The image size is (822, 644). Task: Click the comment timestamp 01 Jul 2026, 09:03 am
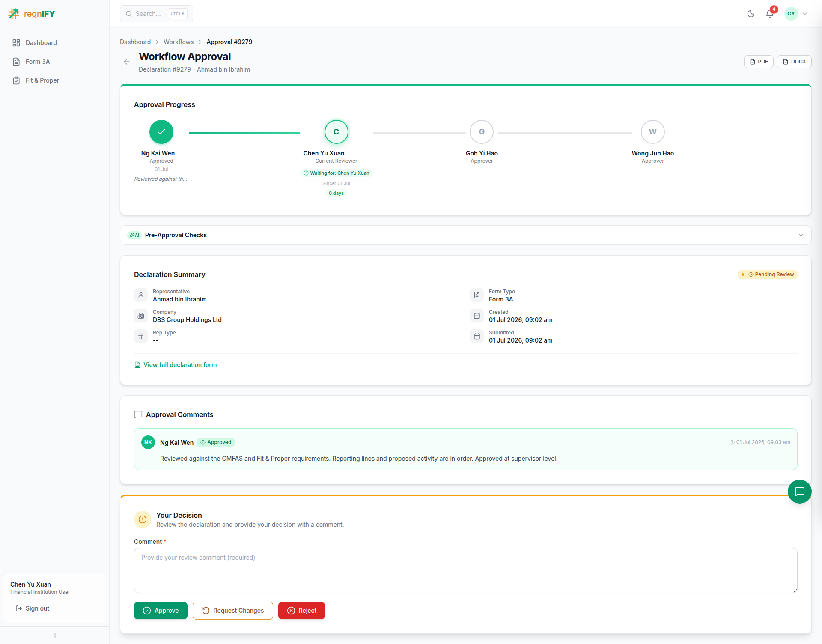[x=760, y=442]
